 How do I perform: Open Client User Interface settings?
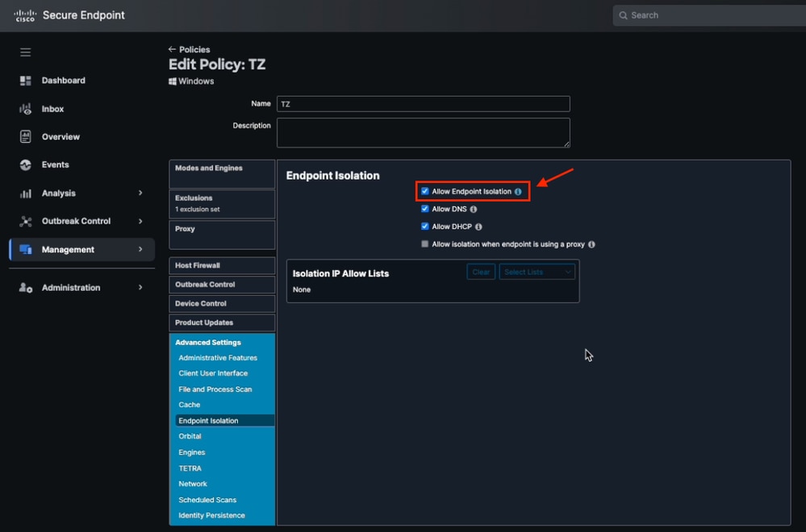tap(213, 373)
